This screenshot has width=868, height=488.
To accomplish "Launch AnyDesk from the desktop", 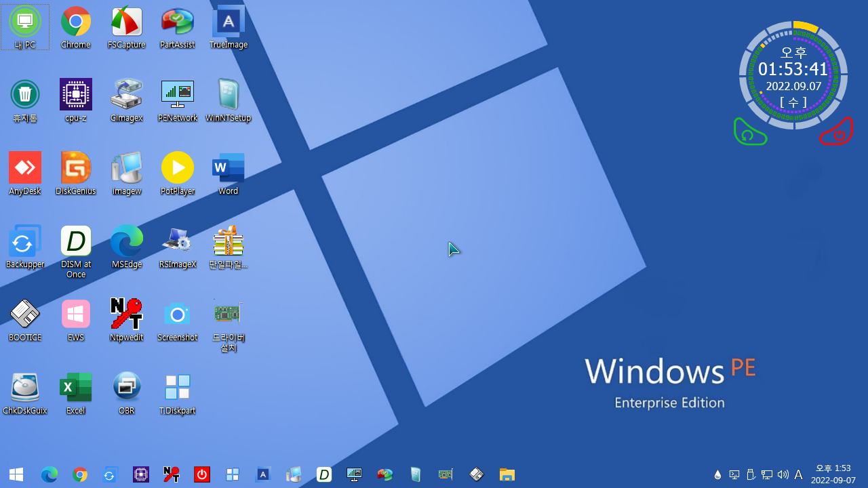I will [25, 174].
